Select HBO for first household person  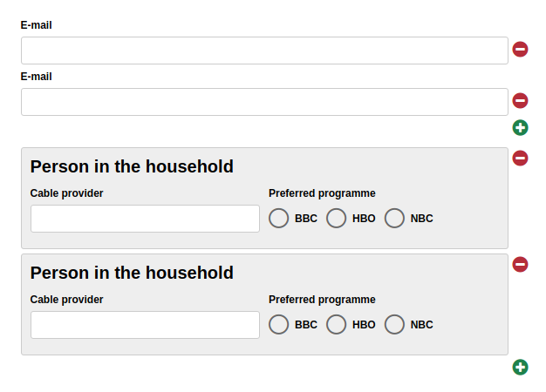click(x=337, y=219)
